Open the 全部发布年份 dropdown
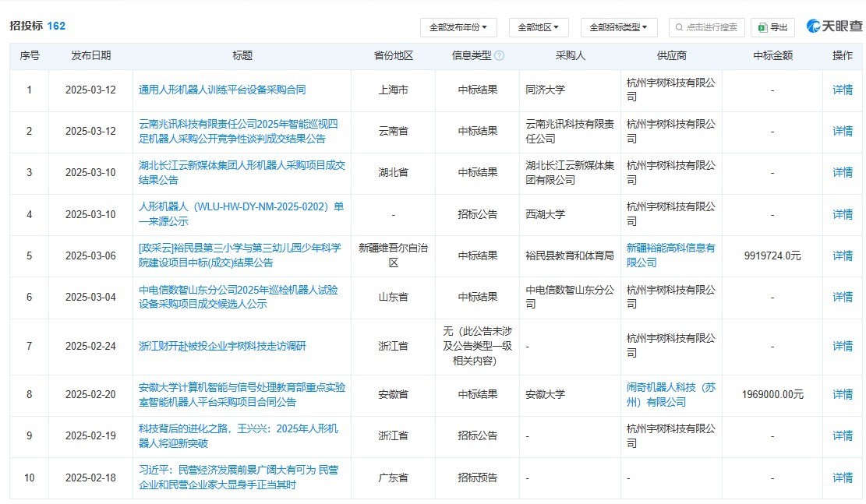Screen dimensions: 866x504 pyautogui.click(x=458, y=27)
